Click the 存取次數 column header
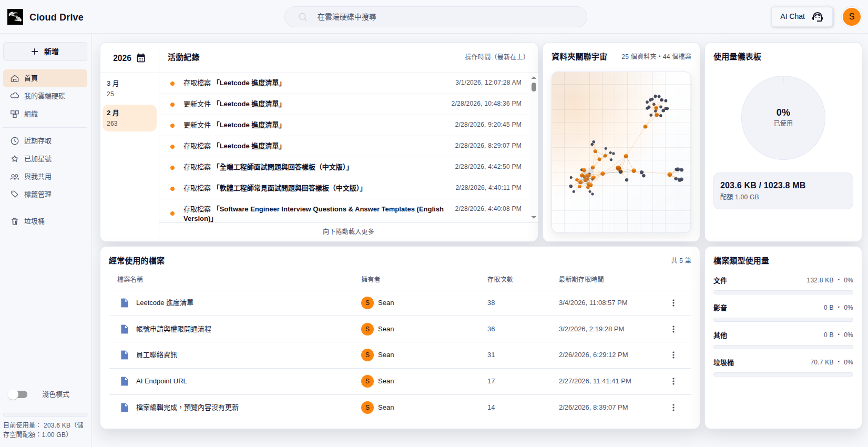 pyautogui.click(x=500, y=280)
